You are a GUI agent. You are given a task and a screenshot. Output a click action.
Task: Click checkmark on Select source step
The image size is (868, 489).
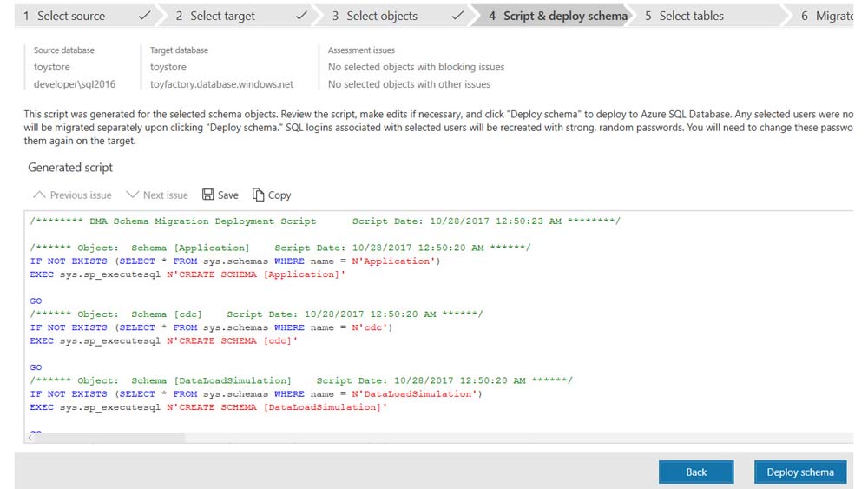pos(144,16)
